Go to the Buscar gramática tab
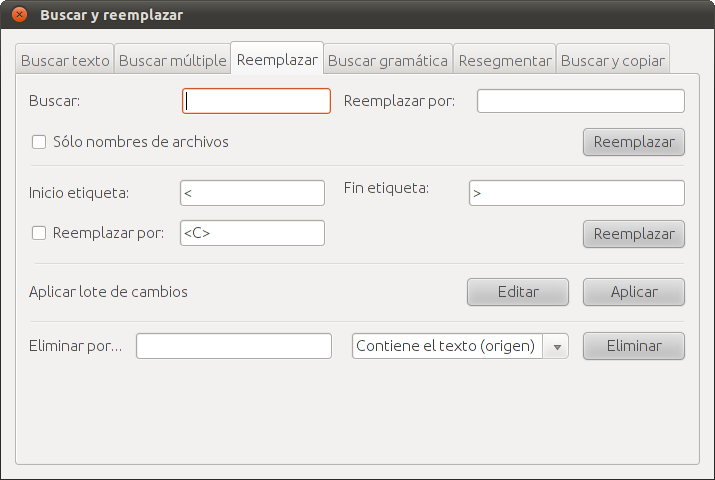The width and height of the screenshot is (715, 480). [388, 60]
